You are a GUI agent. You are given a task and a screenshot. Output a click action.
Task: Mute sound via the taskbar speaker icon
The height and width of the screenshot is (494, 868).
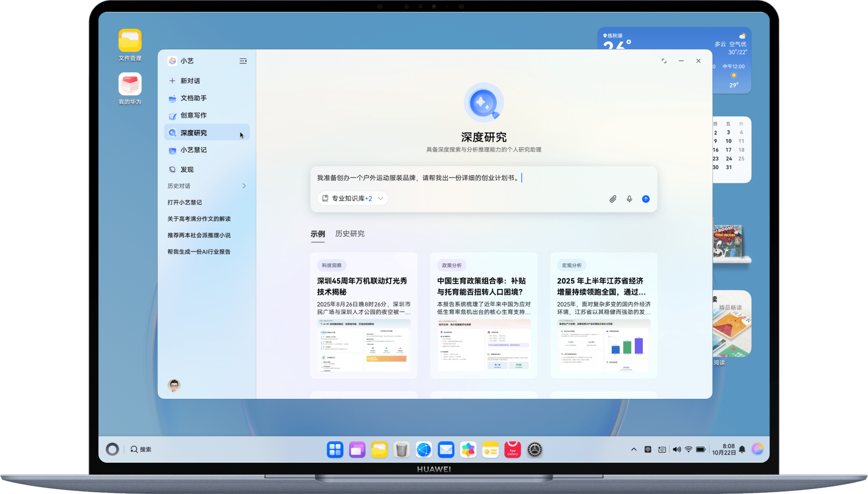point(676,449)
